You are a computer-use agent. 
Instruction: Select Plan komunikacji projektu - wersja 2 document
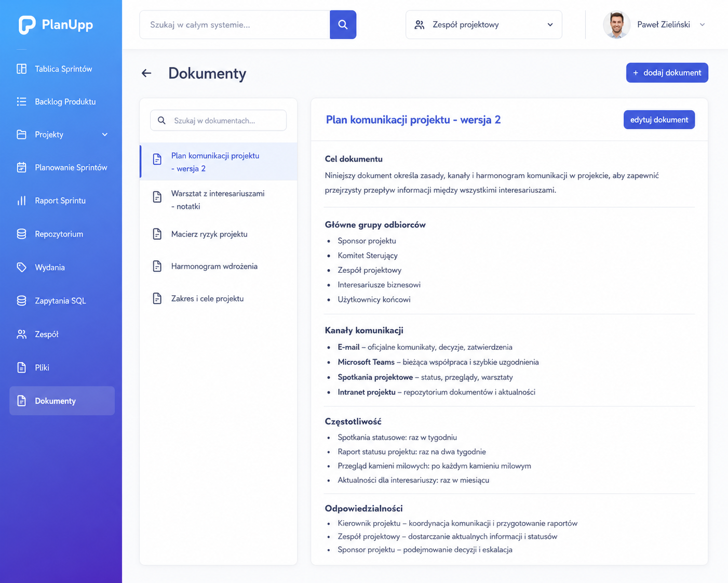tap(219, 162)
